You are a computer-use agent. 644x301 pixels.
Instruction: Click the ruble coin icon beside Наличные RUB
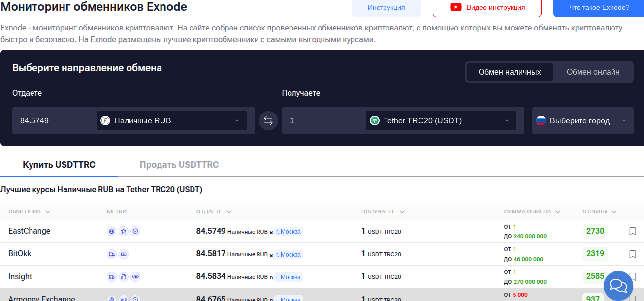tap(105, 120)
